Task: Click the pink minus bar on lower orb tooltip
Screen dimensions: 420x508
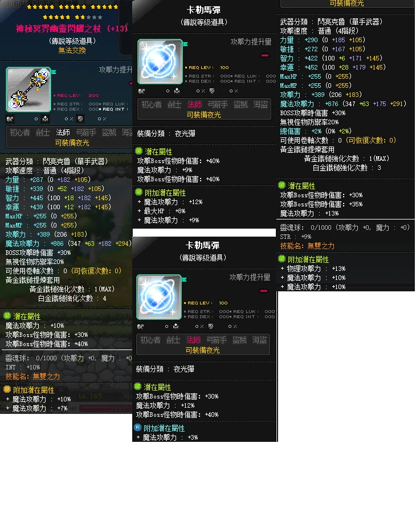Action: [264, 291]
